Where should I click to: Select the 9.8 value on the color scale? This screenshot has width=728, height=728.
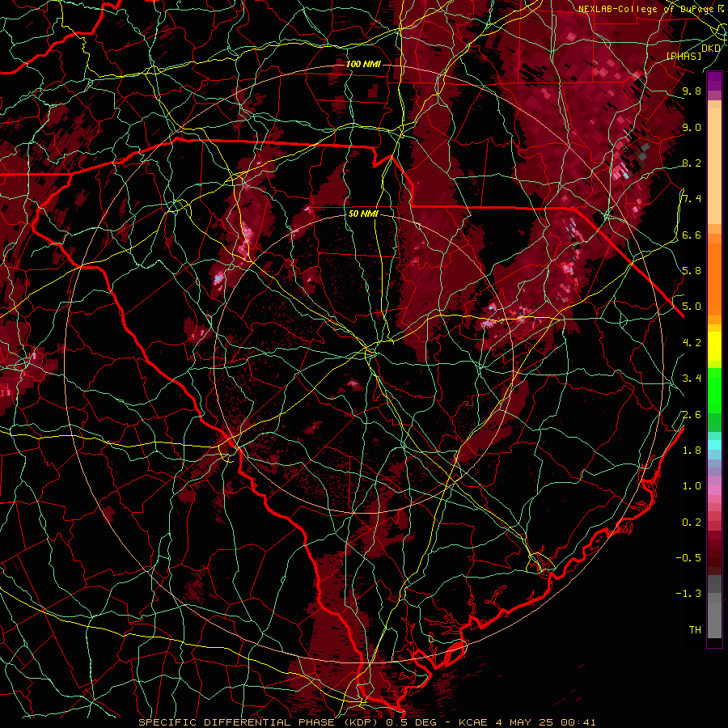[692, 91]
